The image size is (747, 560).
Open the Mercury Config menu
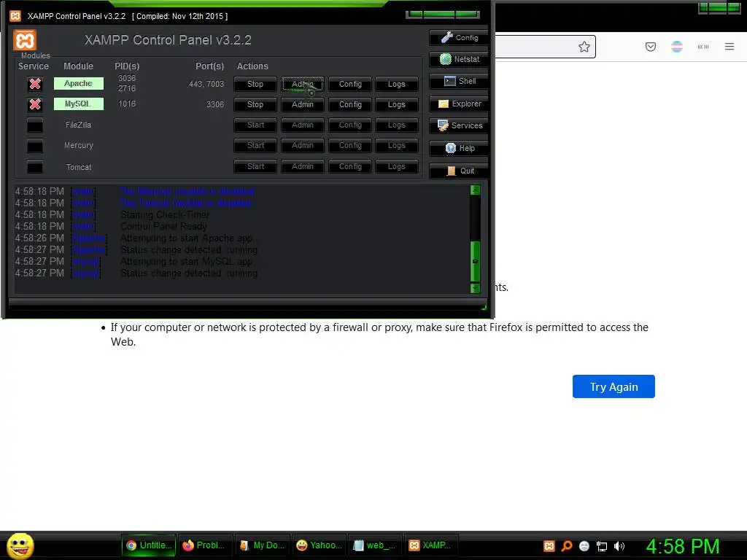click(x=350, y=145)
